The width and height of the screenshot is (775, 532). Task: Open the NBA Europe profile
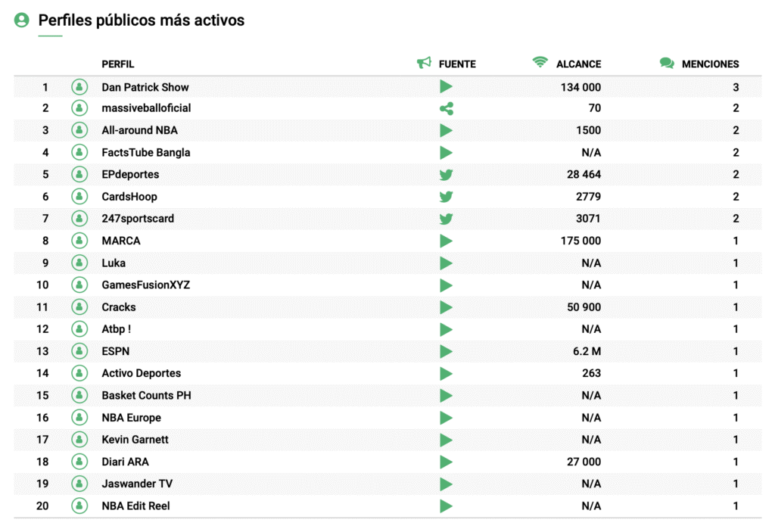(131, 418)
